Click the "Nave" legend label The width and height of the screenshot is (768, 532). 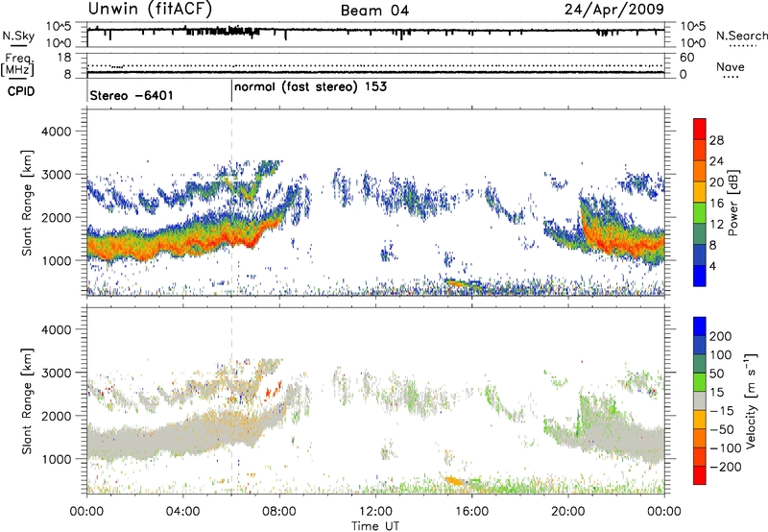[730, 66]
